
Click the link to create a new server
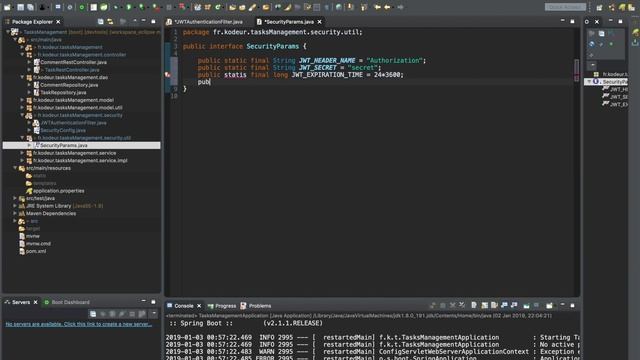click(x=78, y=324)
